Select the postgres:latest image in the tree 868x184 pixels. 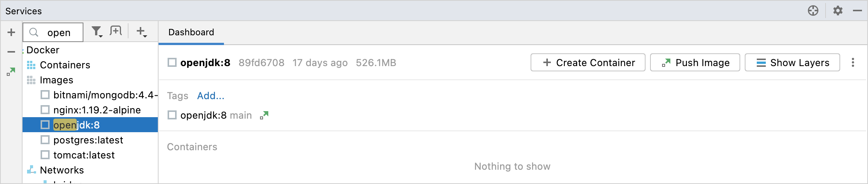point(88,140)
